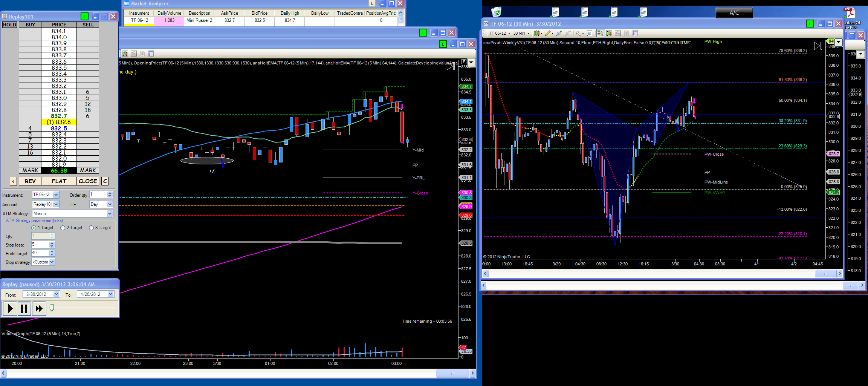Viewport: 868px width, 386px height.
Task: Click the PRICE column header
Action: [x=59, y=25]
